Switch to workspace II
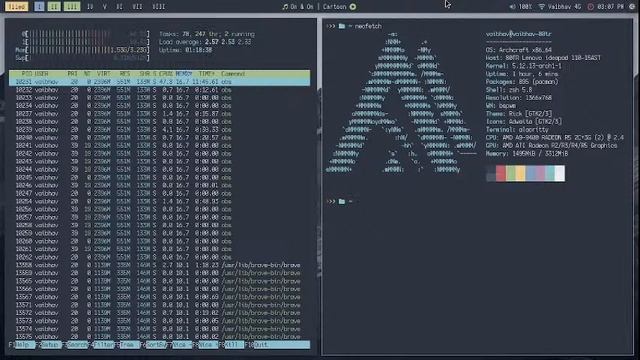640x360 pixels. (x=54, y=7)
